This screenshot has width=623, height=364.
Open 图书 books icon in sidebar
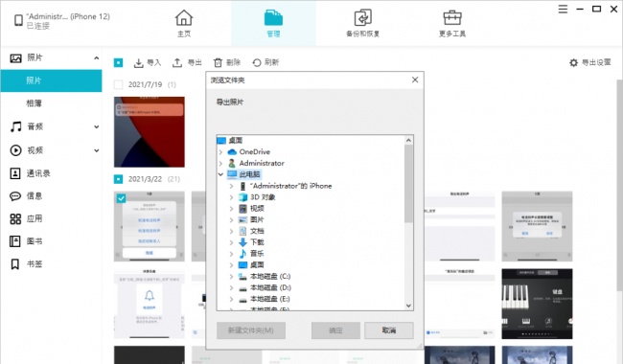(15, 241)
